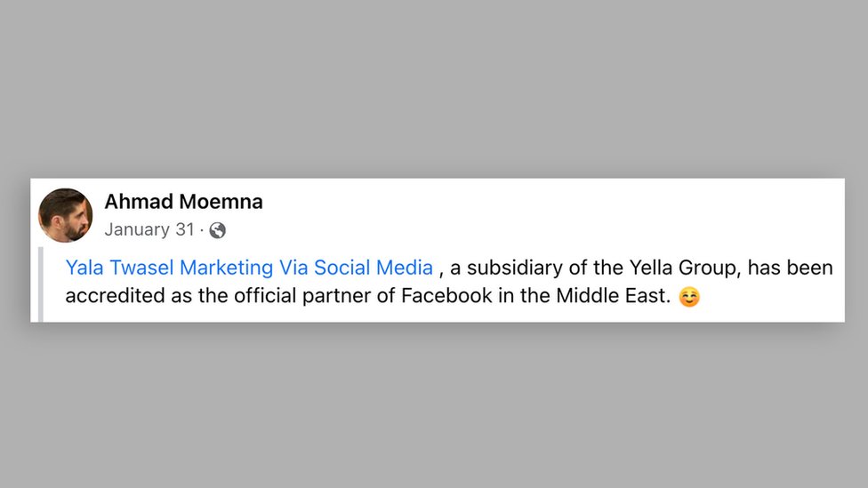Viewport: 868px width, 488px height.
Task: Click the word "accredited" in the post
Action: [116, 296]
